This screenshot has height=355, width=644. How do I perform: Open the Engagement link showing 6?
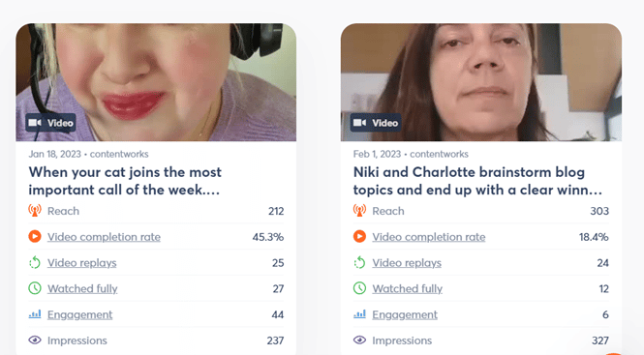pyautogui.click(x=405, y=314)
